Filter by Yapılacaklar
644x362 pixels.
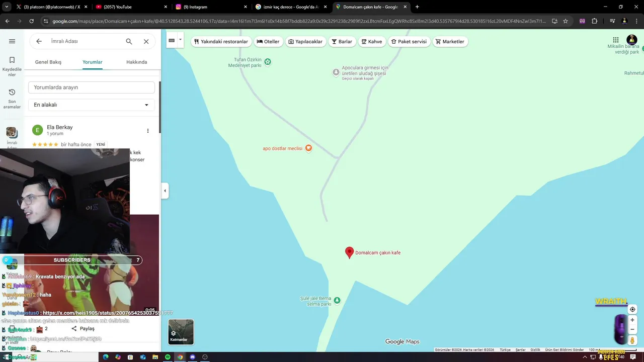305,41
